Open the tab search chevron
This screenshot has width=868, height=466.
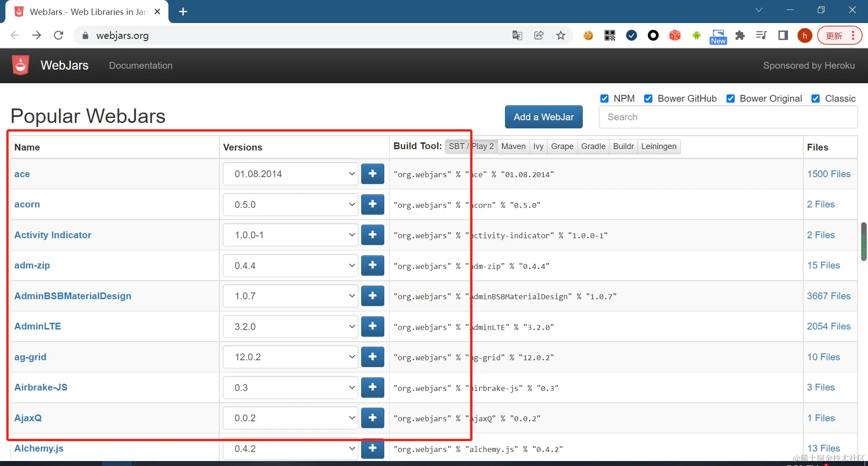click(759, 10)
